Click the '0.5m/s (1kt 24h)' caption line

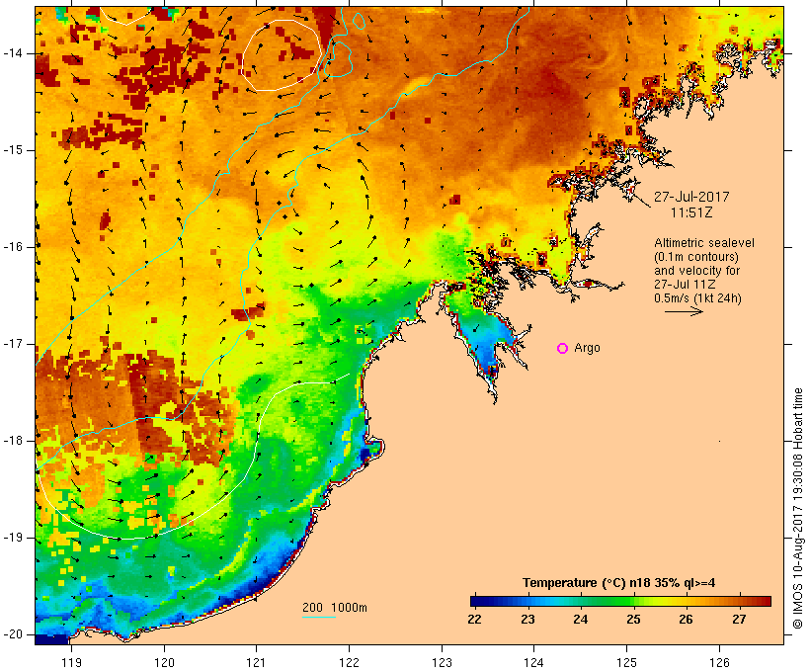(697, 298)
